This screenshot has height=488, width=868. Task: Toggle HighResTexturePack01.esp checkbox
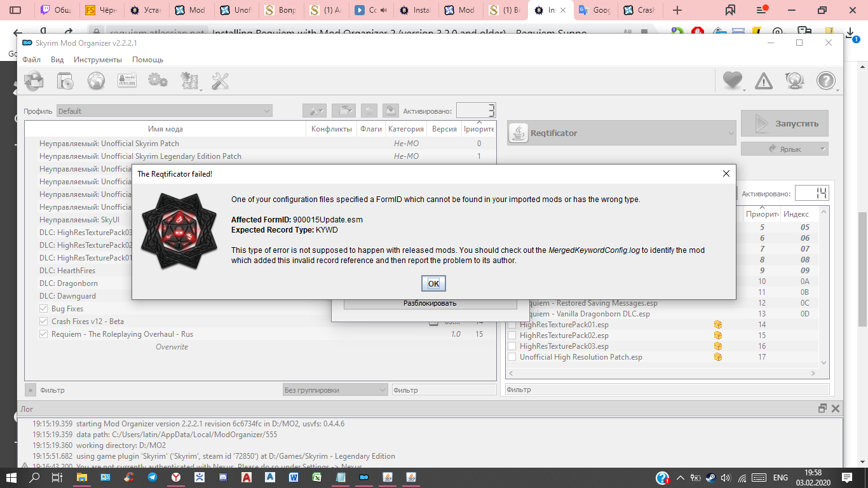click(512, 325)
